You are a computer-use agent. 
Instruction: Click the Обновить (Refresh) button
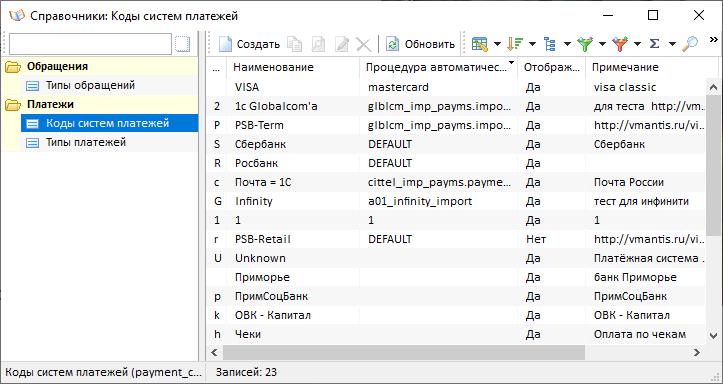tap(420, 44)
